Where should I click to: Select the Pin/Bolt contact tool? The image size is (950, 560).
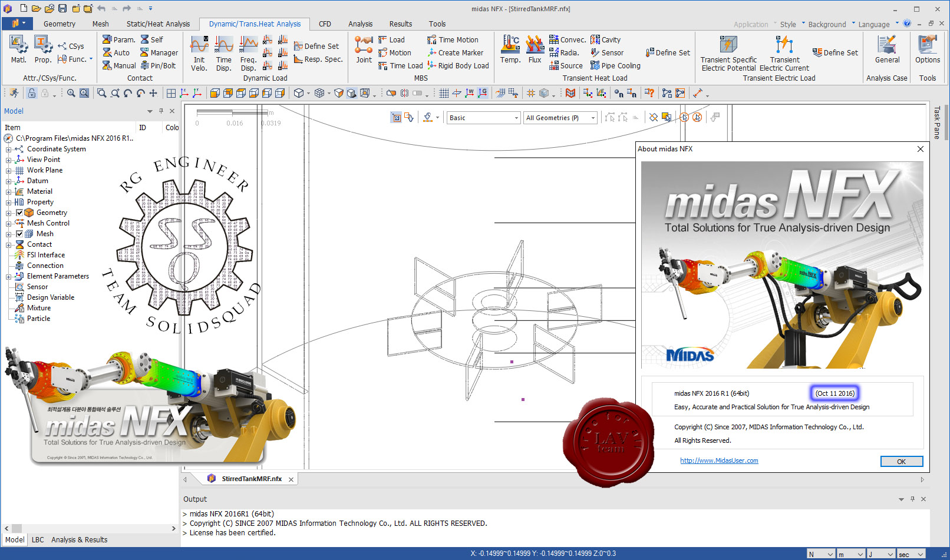pos(159,65)
